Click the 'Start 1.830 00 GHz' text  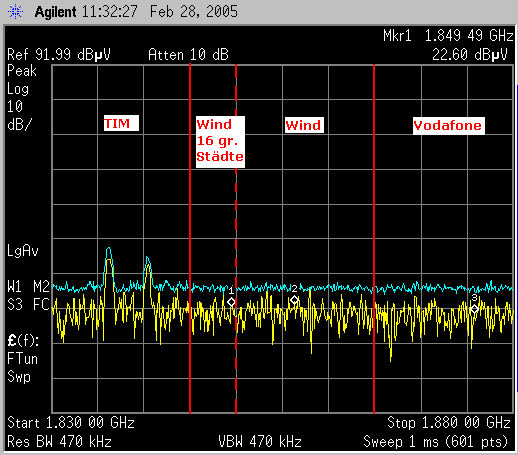71,423
